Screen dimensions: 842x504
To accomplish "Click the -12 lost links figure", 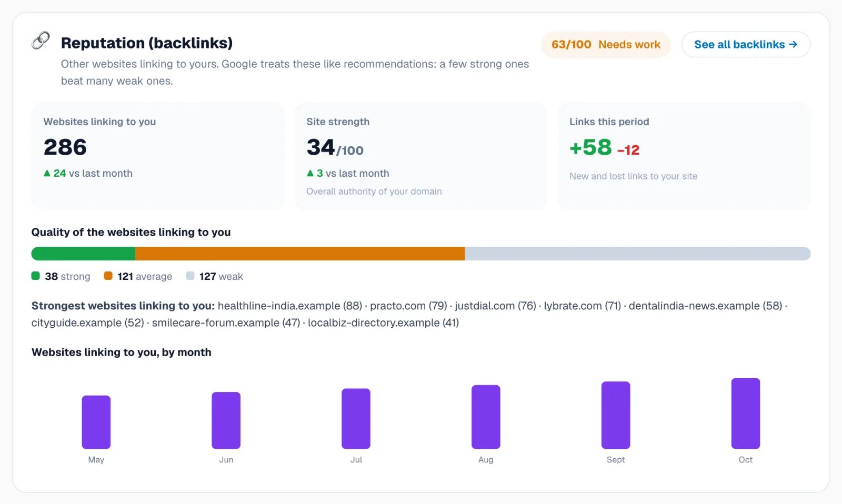I will coord(628,150).
